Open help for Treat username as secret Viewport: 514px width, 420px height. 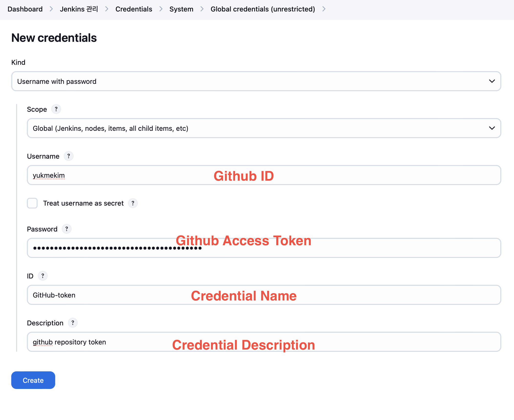(x=133, y=203)
